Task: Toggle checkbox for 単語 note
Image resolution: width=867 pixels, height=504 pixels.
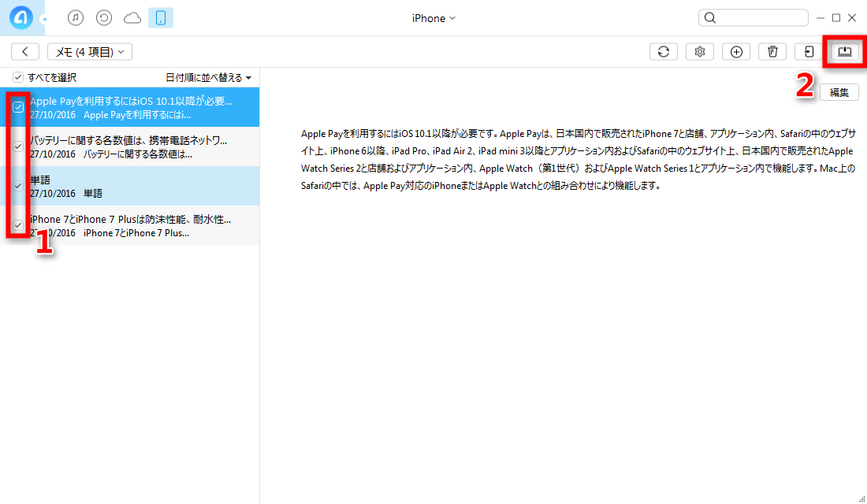Action: [18, 186]
